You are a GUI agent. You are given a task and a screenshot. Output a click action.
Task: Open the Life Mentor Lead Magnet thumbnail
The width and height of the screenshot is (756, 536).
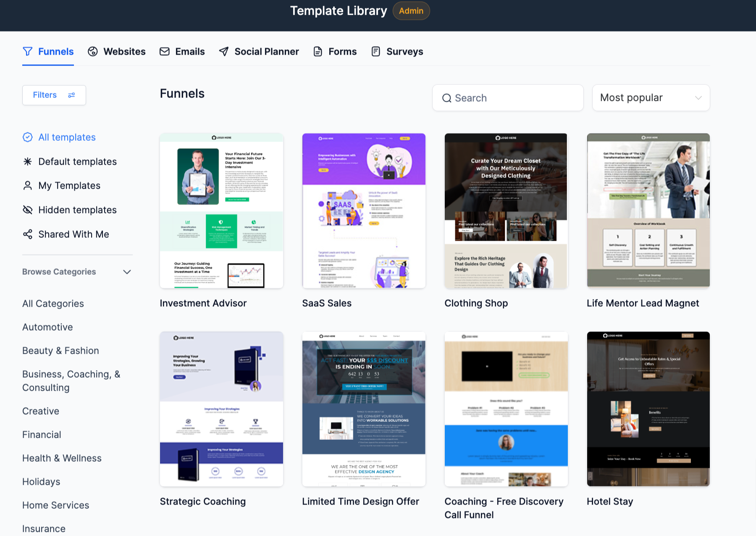click(648, 211)
